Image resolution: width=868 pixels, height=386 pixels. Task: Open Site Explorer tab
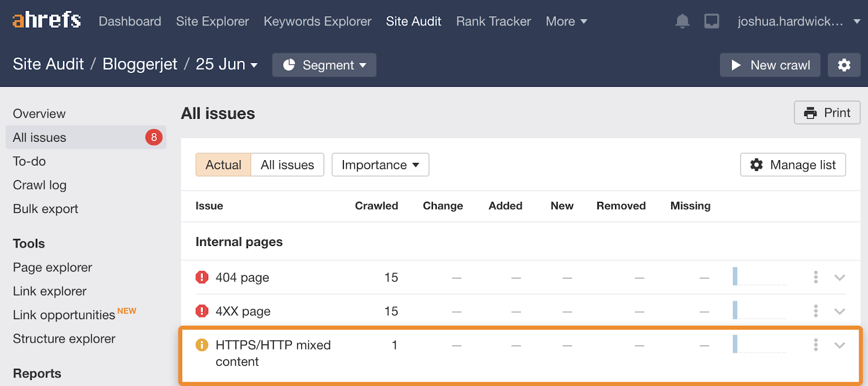(x=212, y=21)
